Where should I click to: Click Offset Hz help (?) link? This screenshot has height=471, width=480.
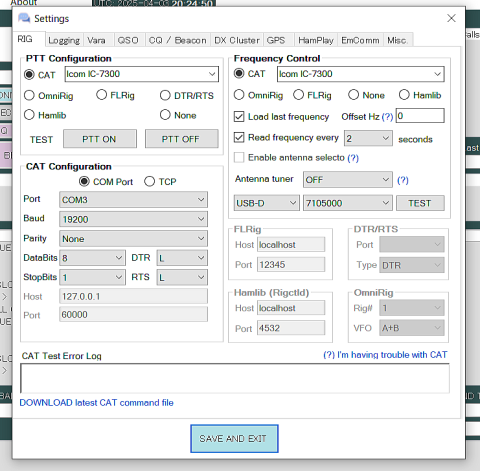click(x=387, y=117)
